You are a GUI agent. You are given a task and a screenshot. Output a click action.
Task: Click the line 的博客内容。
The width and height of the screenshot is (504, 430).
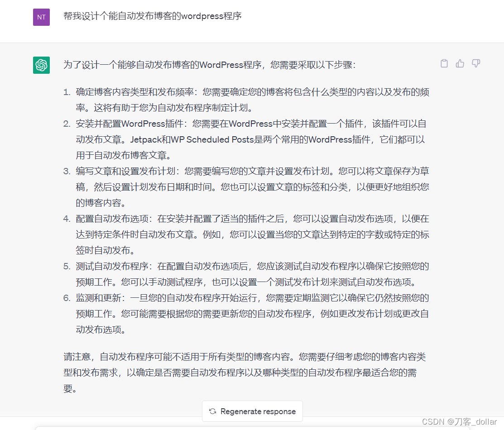101,203
